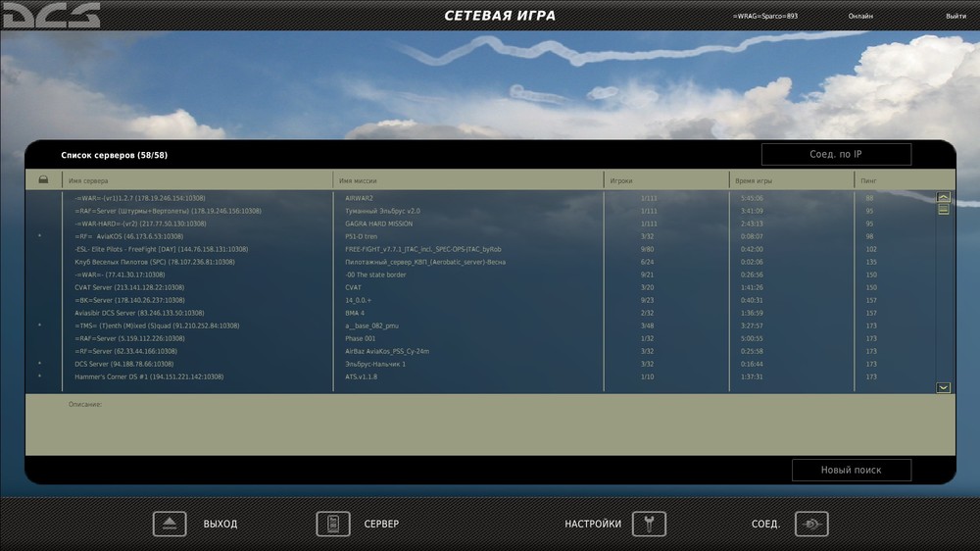This screenshot has width=980, height=551.
Task: Sort by the Имя миссии column header
Action: (x=468, y=180)
